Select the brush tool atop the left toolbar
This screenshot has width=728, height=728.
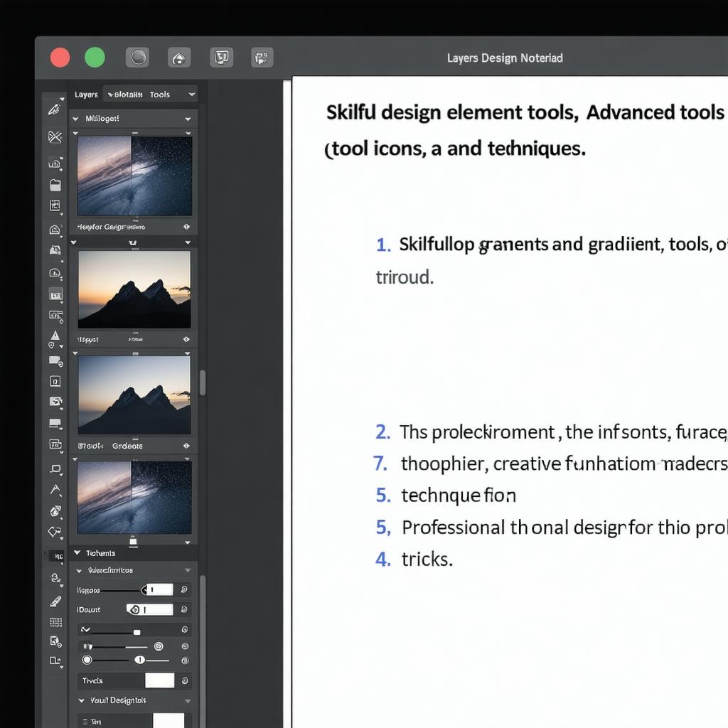pyautogui.click(x=55, y=109)
